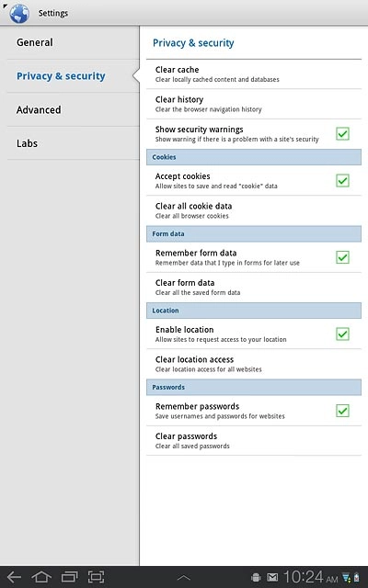Tap the battery status icon

pyautogui.click(x=357, y=578)
